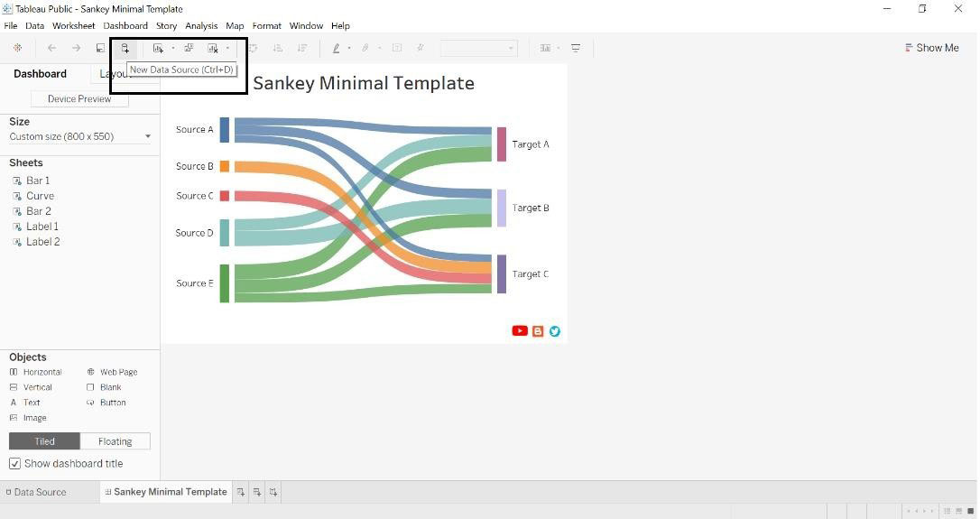
Task: Click the Fix axes pin icon
Action: coord(421,48)
